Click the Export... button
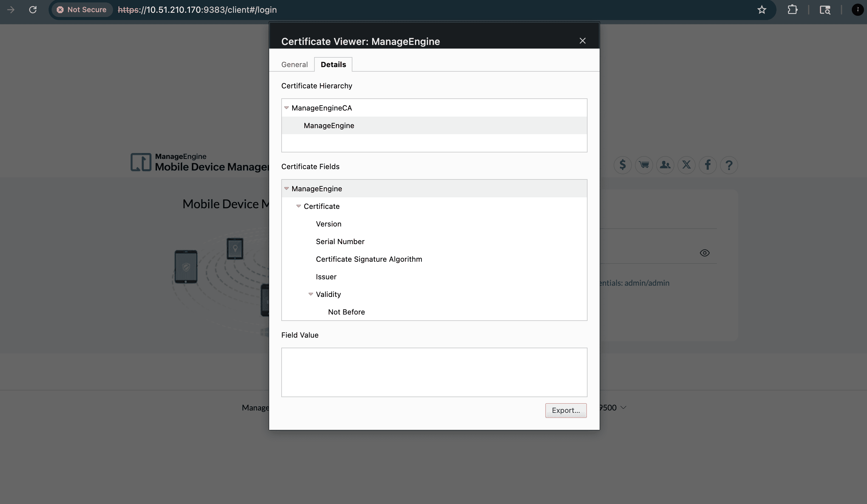Screen dimensions: 867x504 pyautogui.click(x=566, y=410)
